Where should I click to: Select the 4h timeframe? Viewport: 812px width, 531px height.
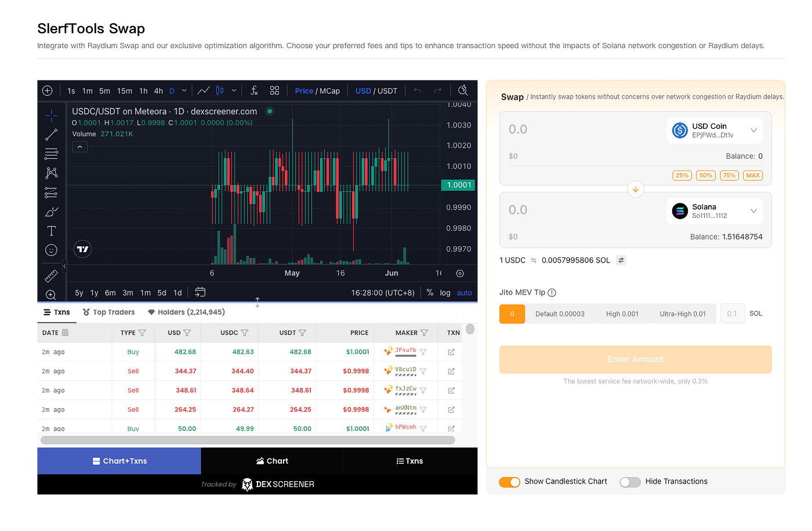(x=158, y=91)
